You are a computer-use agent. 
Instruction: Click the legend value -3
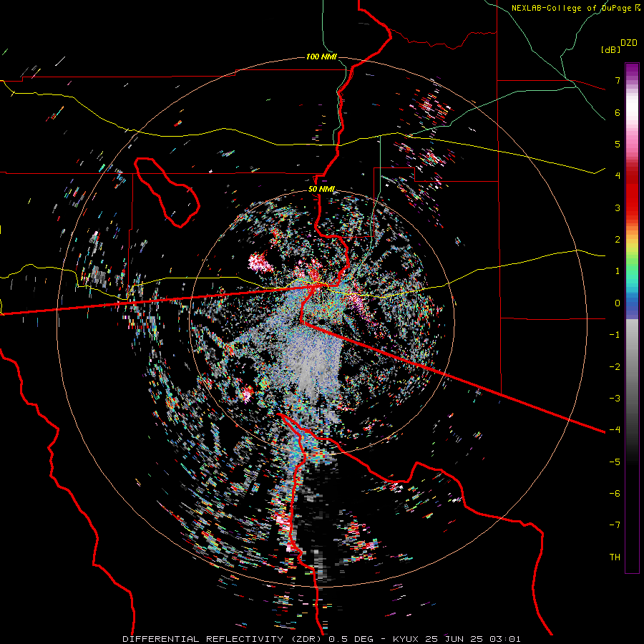pos(615,399)
